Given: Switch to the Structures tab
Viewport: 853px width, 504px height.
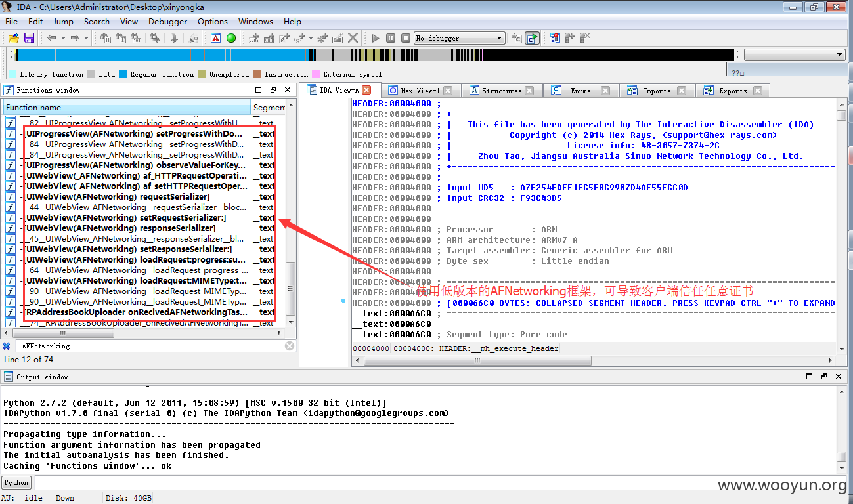Looking at the screenshot, I should pos(501,91).
